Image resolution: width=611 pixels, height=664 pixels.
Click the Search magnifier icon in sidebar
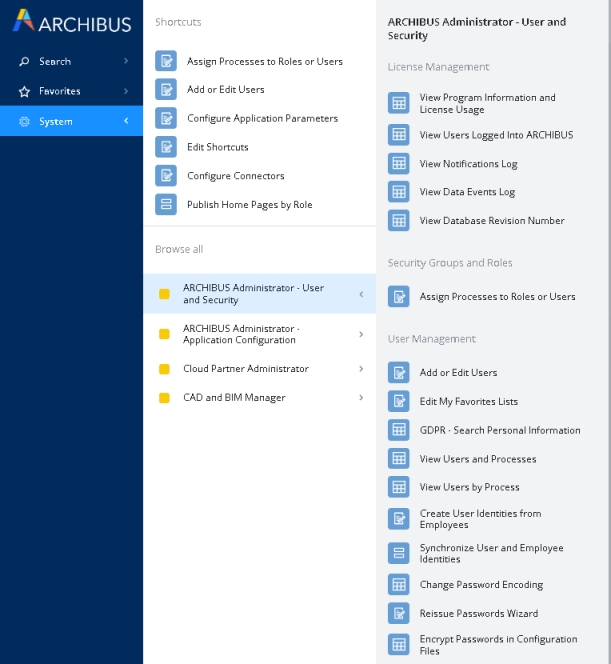[25, 61]
